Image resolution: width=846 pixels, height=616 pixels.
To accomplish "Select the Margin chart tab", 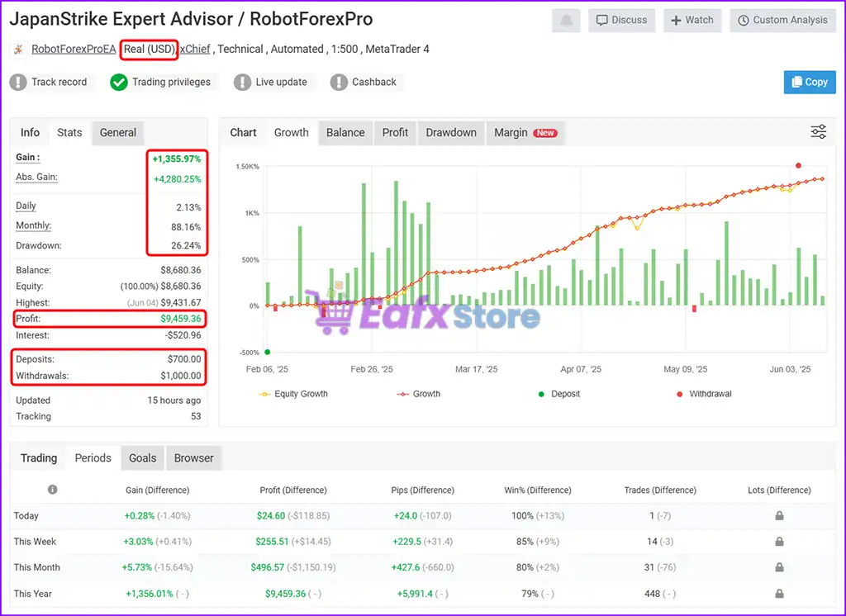I will coord(525,133).
